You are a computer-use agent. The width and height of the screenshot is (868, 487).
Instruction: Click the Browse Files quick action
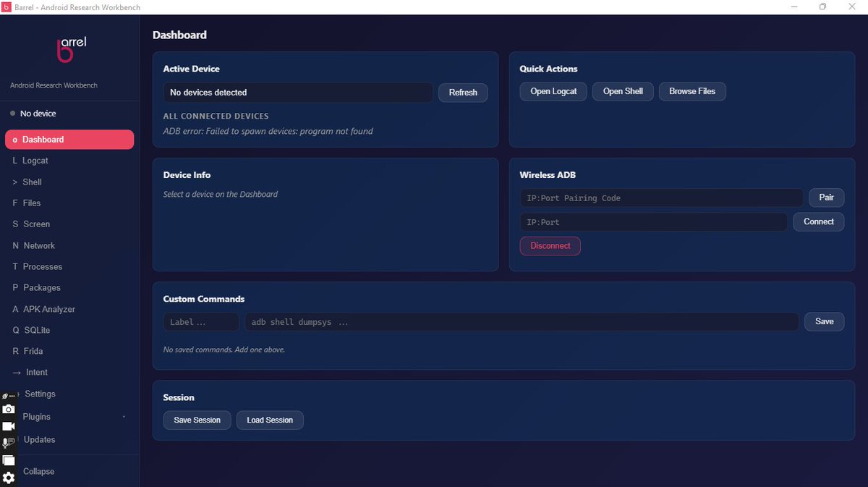coord(692,92)
